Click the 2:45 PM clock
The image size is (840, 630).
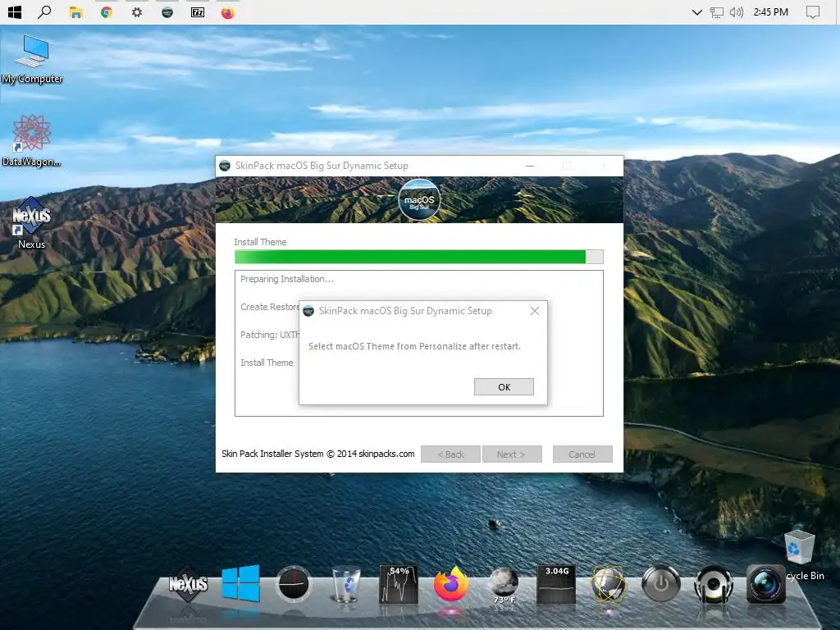coord(771,12)
